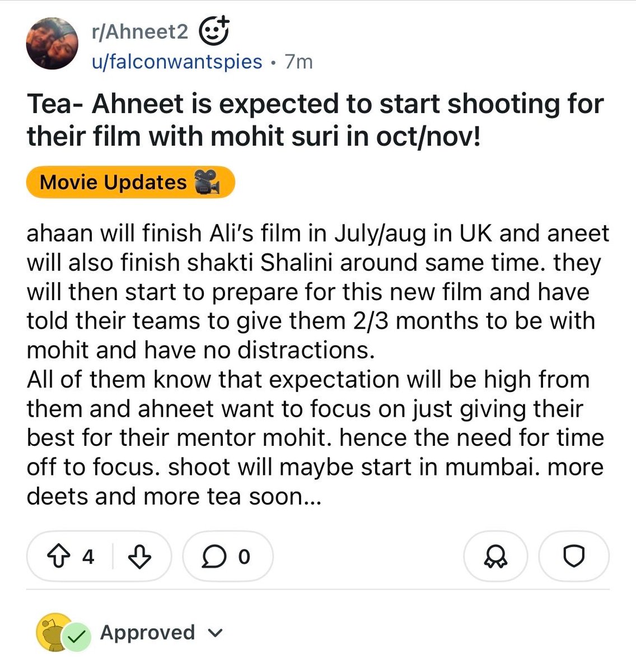Upvote the Ahneet shooting post

click(x=59, y=557)
